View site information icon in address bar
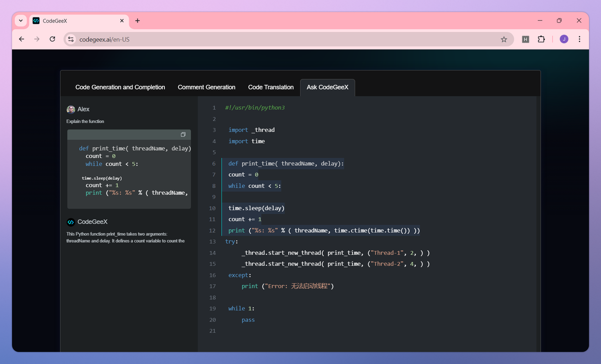The width and height of the screenshot is (601, 364). pyautogui.click(x=71, y=39)
